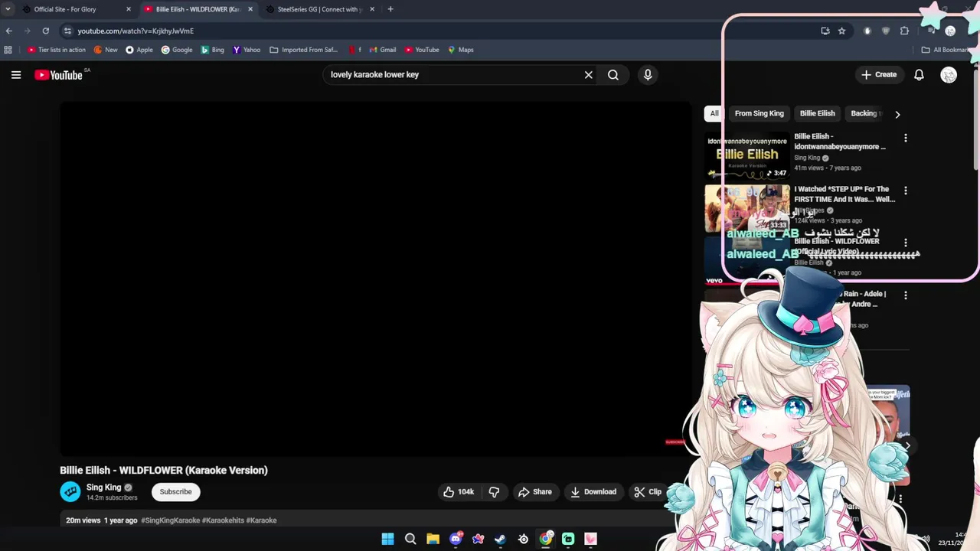Click the Share button

(534, 492)
